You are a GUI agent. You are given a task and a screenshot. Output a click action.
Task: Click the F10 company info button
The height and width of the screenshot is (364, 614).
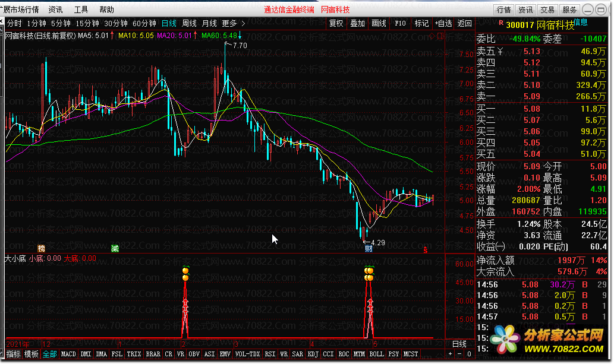(400, 24)
